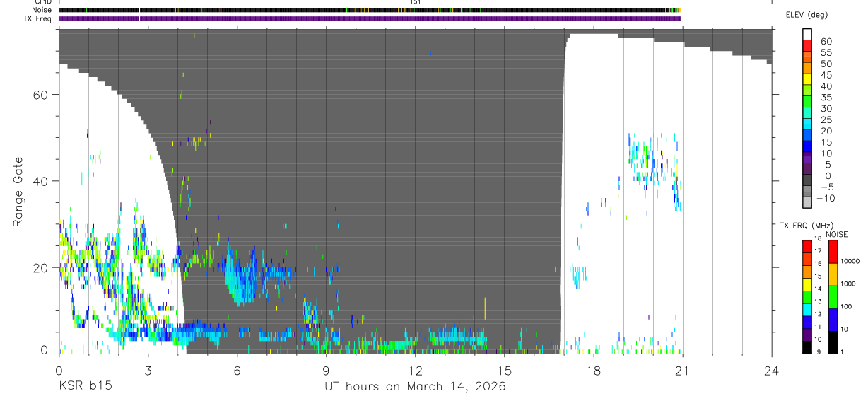Click the white top segment of the ELEV color bar
Viewport: 868px width, 401px height.
point(807,35)
